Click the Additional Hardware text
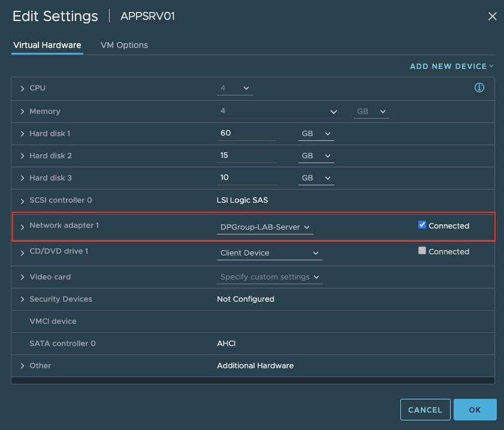 (x=255, y=366)
